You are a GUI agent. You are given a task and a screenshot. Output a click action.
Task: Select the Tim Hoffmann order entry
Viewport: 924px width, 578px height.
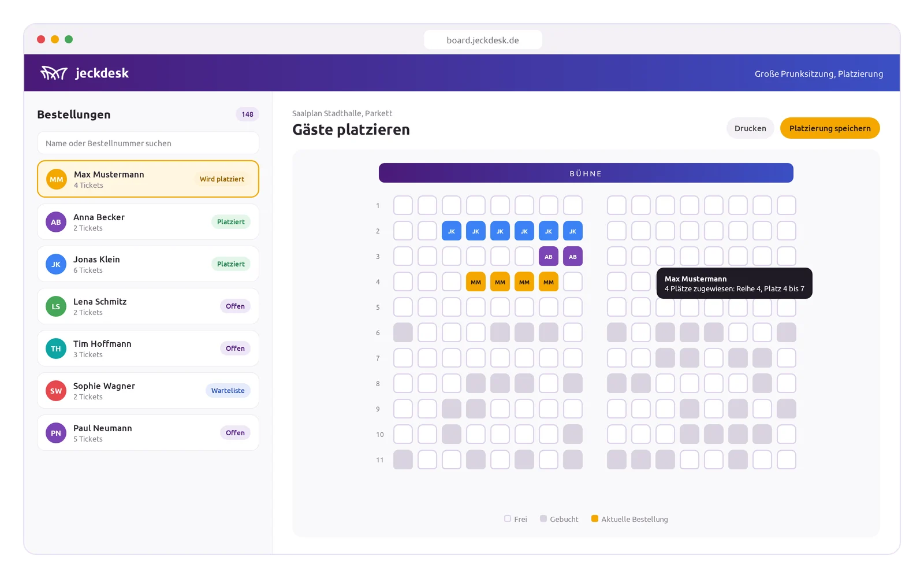[148, 349]
